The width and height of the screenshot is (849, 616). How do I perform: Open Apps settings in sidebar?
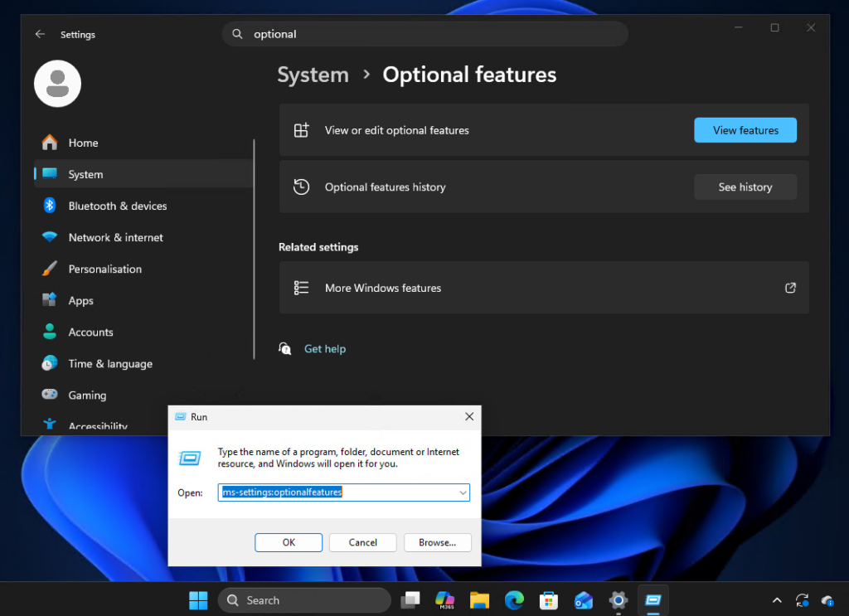click(143, 300)
